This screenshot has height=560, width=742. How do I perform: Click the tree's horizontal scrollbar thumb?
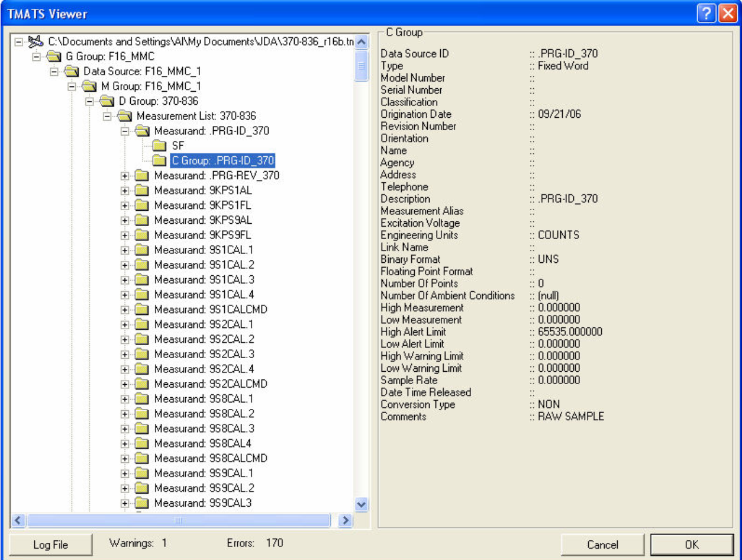tap(178, 520)
